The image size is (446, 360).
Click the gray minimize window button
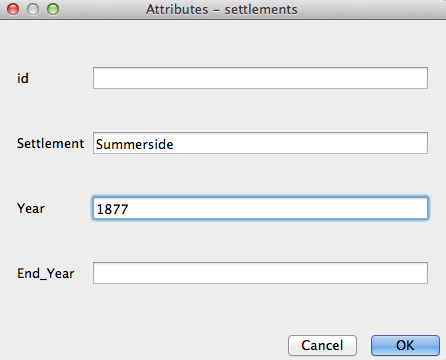(33, 9)
